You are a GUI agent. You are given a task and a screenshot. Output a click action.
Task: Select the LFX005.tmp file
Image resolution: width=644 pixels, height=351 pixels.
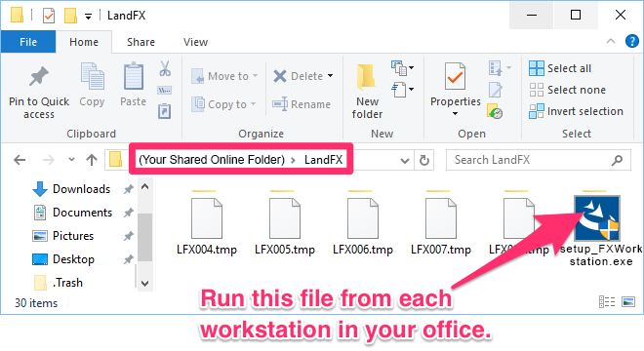pos(285,225)
